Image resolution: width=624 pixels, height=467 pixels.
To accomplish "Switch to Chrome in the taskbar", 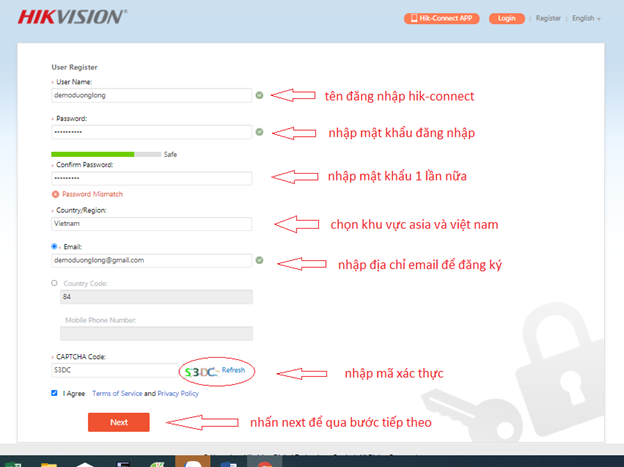I will 265,463.
